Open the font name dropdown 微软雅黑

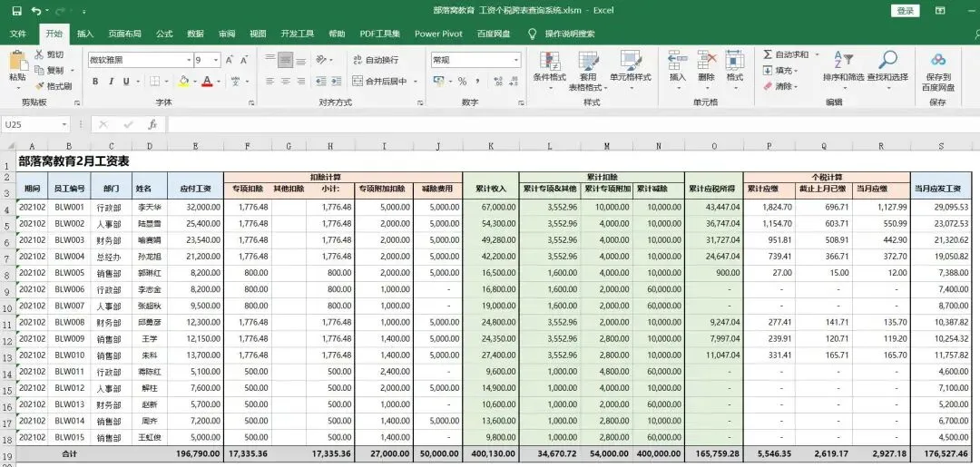click(x=189, y=61)
